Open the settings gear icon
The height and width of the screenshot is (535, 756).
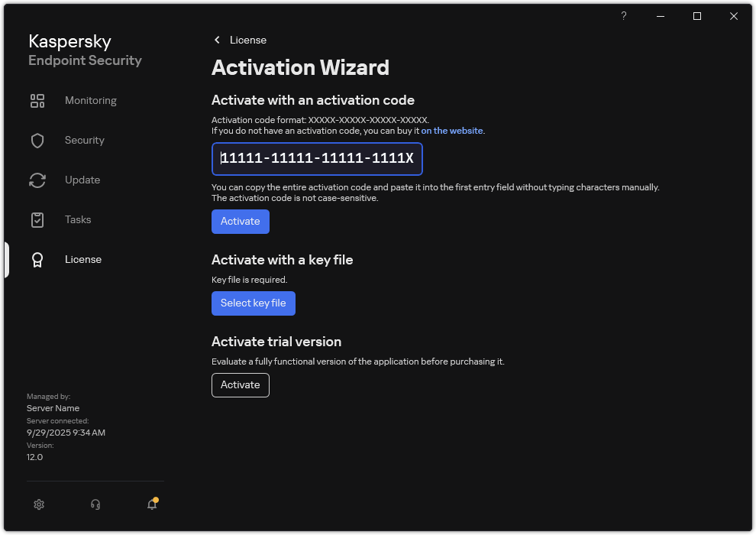[39, 504]
